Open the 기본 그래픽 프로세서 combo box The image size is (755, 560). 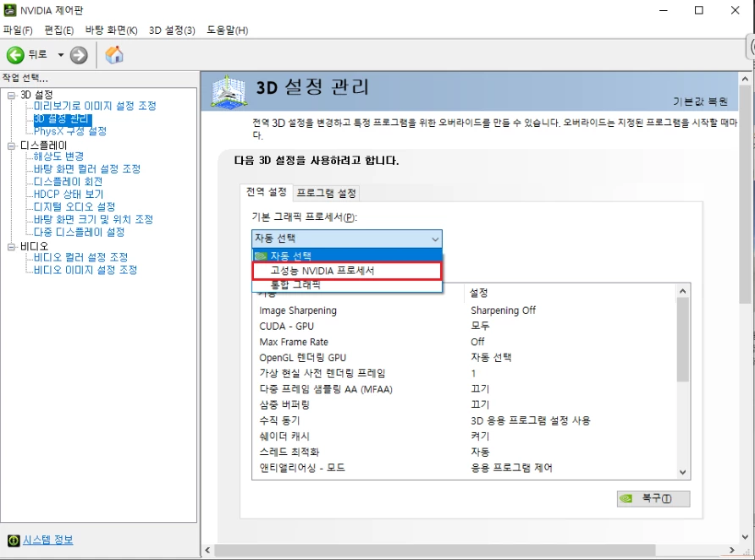(347, 239)
